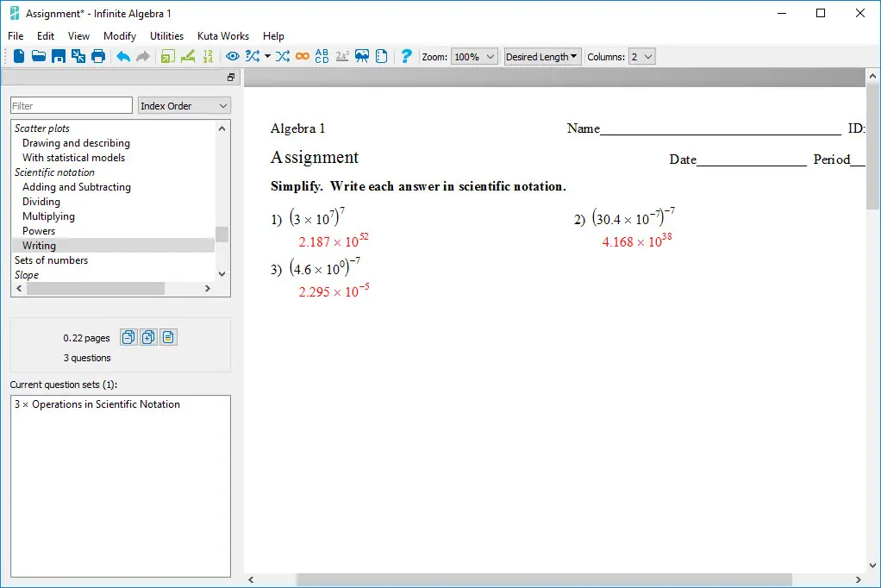
Task: Open the Desired Length dropdown
Action: click(x=542, y=57)
